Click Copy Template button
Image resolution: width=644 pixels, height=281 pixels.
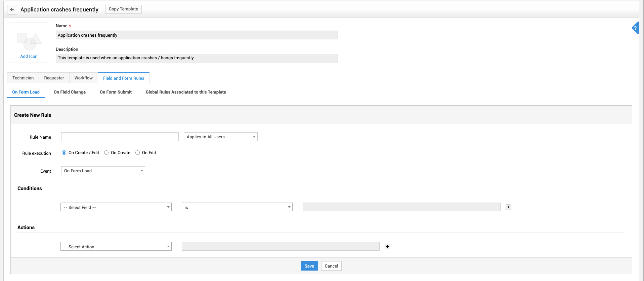123,9
